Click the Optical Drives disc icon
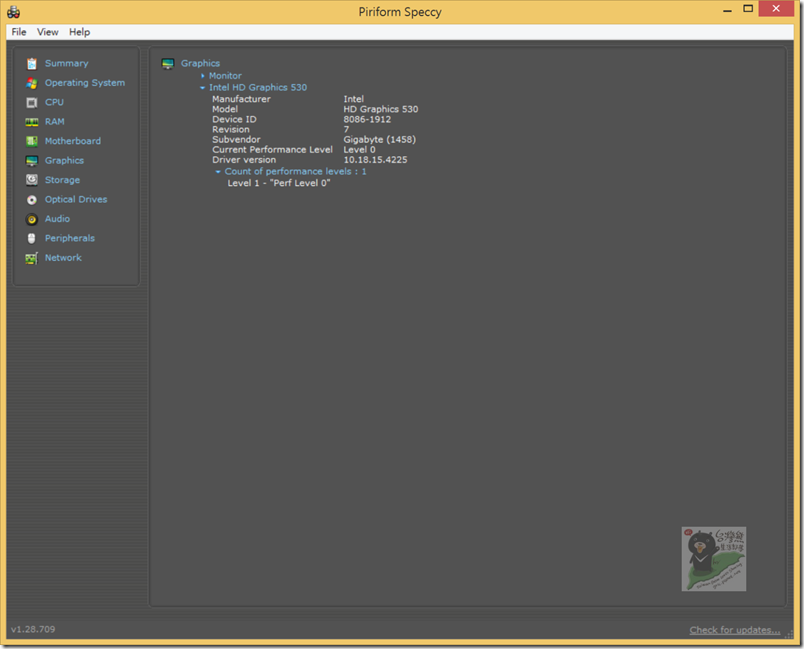 click(32, 199)
